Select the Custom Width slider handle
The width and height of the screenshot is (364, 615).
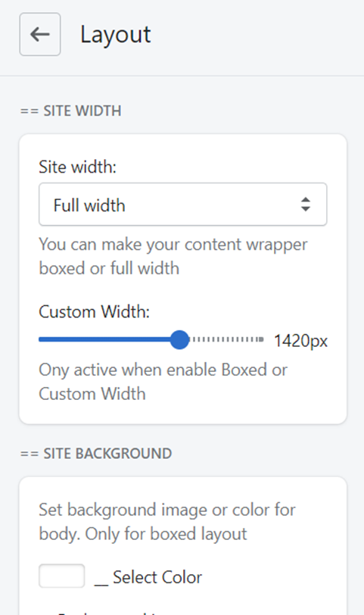point(179,339)
